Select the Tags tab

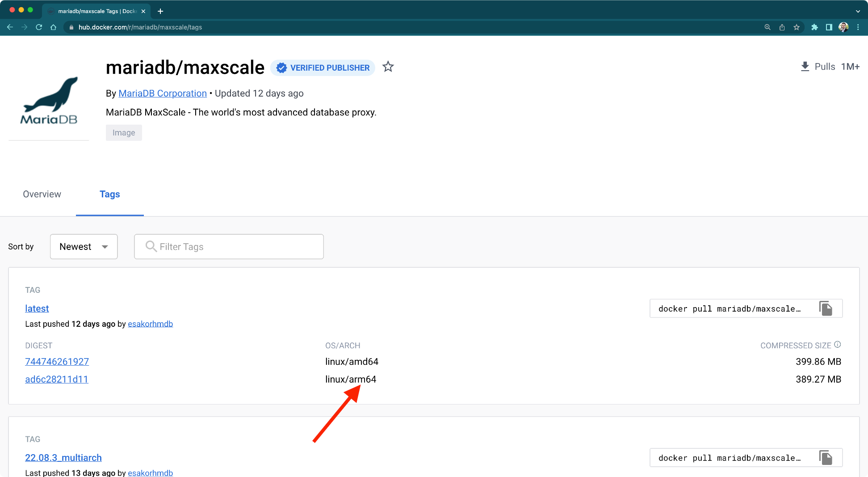110,194
